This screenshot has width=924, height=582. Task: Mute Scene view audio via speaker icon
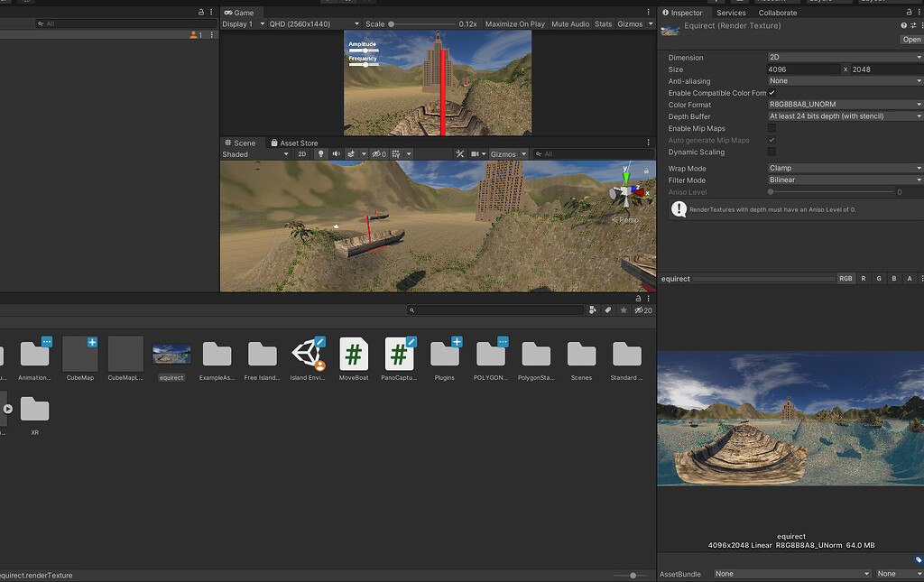click(x=336, y=154)
